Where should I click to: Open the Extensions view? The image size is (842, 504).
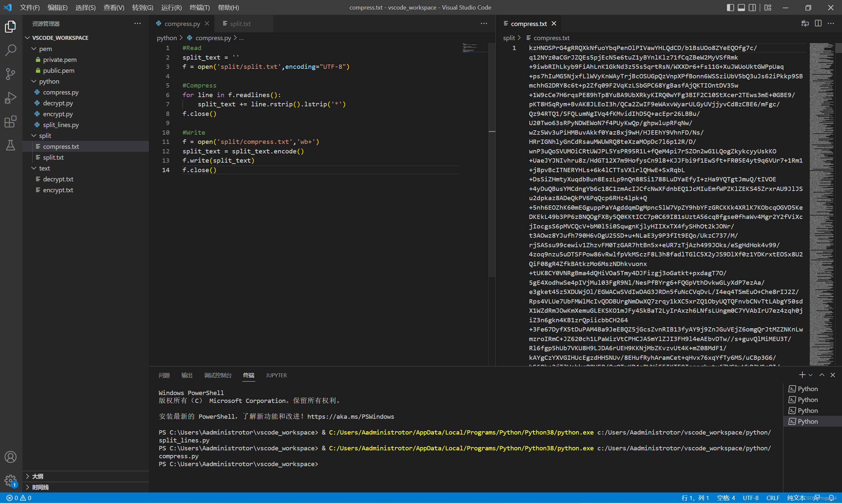click(x=11, y=121)
